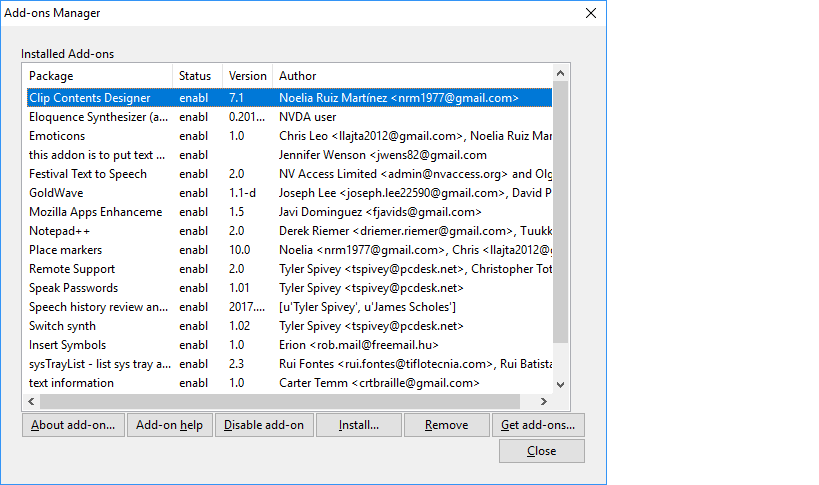This screenshot has height=485, width=819.
Task: Click the Status column header
Action: click(196, 76)
